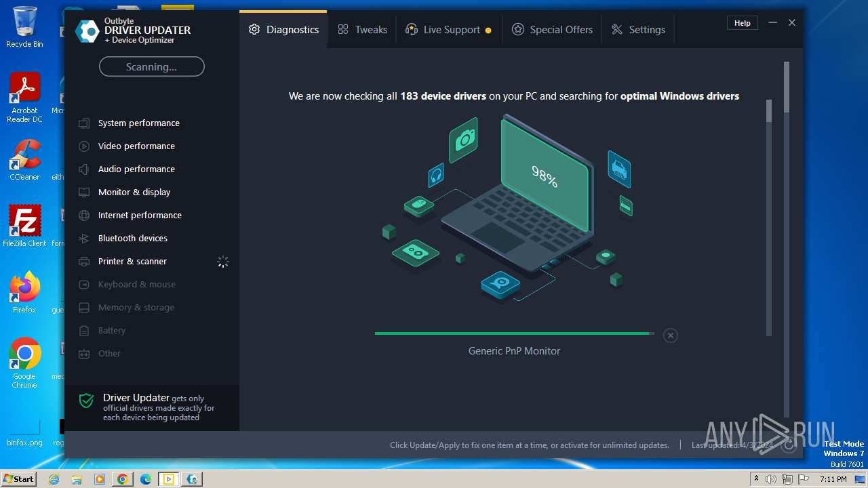Click the Printer & scanner icon
This screenshot has height=488, width=868.
pos(84,262)
